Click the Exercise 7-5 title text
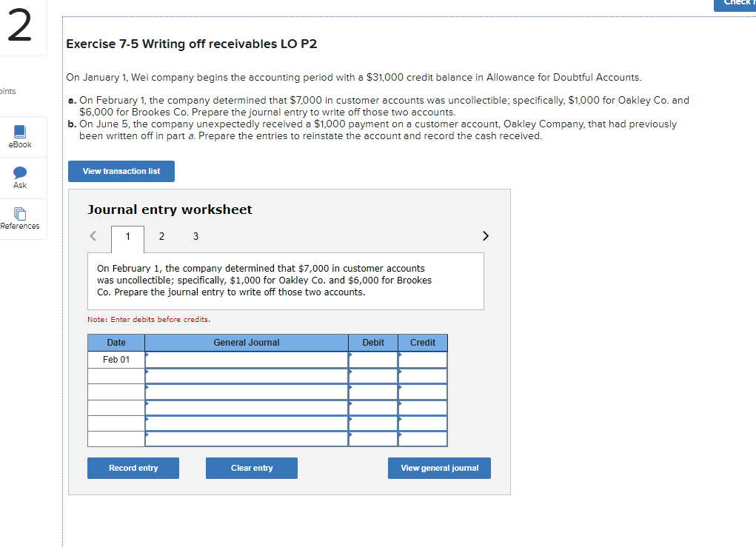 click(x=192, y=44)
